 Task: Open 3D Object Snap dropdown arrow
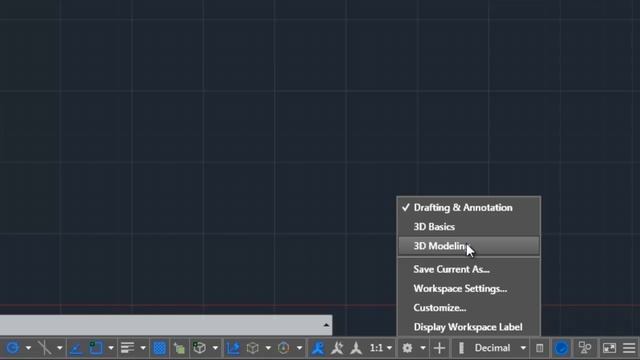215,348
